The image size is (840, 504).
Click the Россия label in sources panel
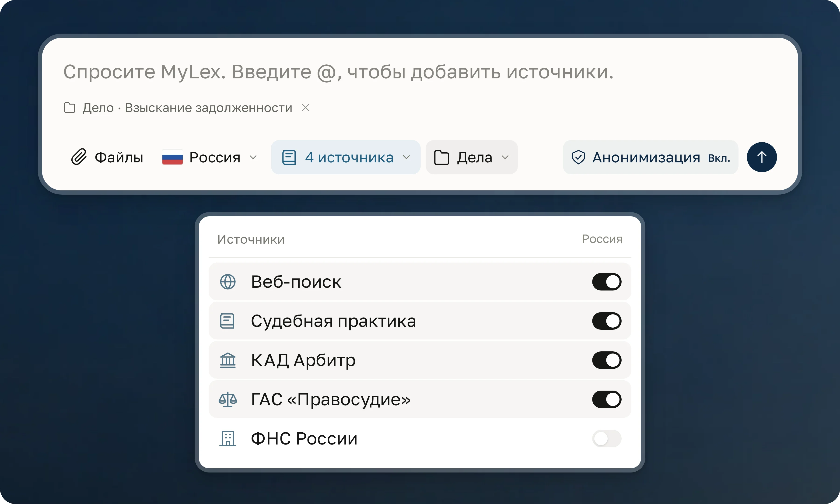pyautogui.click(x=602, y=239)
